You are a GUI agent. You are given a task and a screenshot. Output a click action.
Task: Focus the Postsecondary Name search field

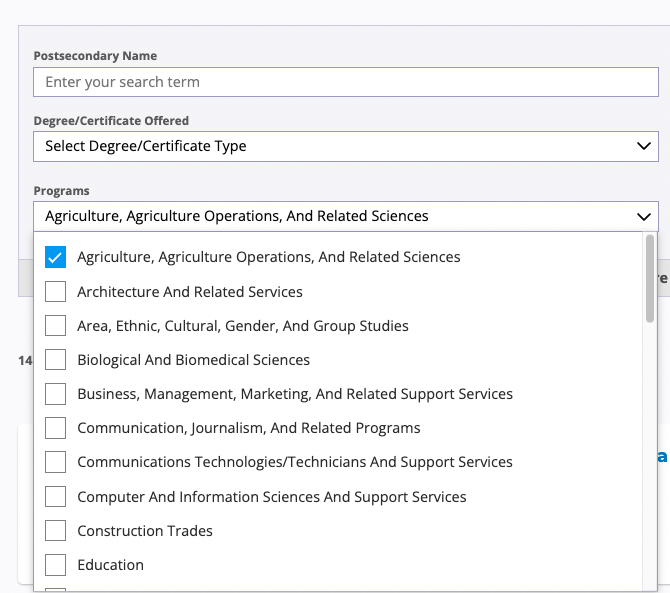345,82
